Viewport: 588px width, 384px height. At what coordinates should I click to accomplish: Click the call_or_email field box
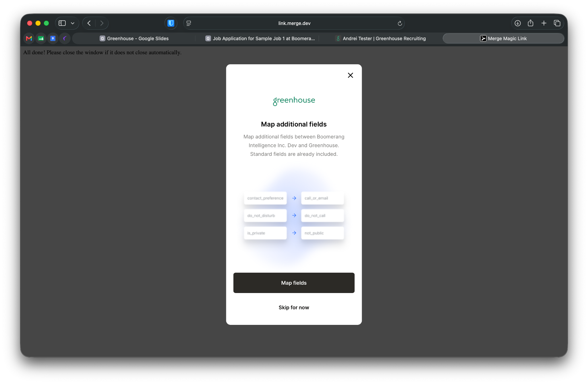(322, 198)
